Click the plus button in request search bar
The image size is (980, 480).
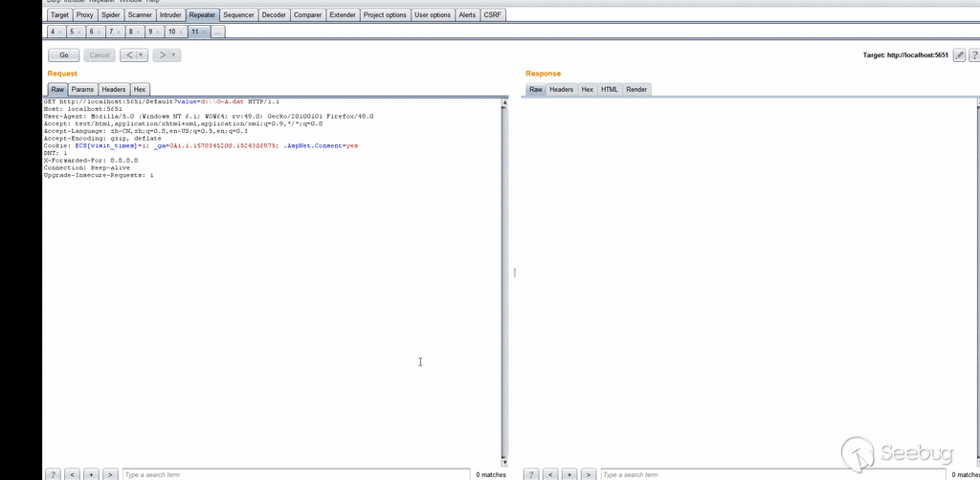(91, 474)
